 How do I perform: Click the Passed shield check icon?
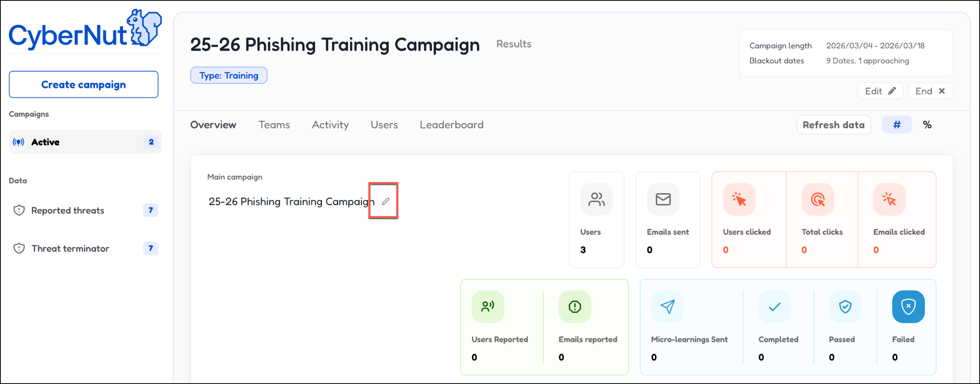[x=845, y=306]
